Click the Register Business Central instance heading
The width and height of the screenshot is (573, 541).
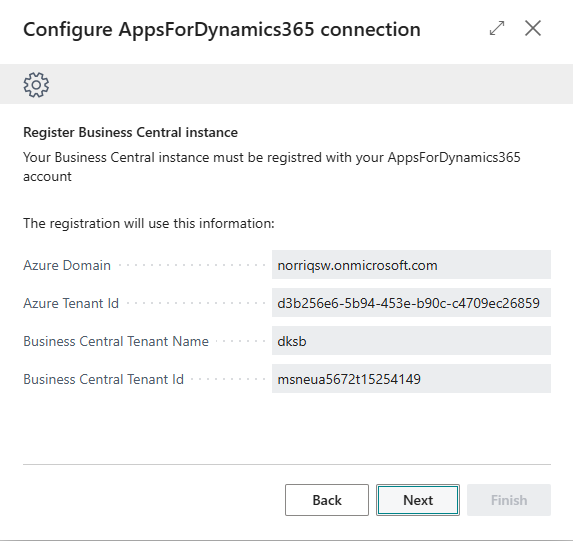pos(130,132)
